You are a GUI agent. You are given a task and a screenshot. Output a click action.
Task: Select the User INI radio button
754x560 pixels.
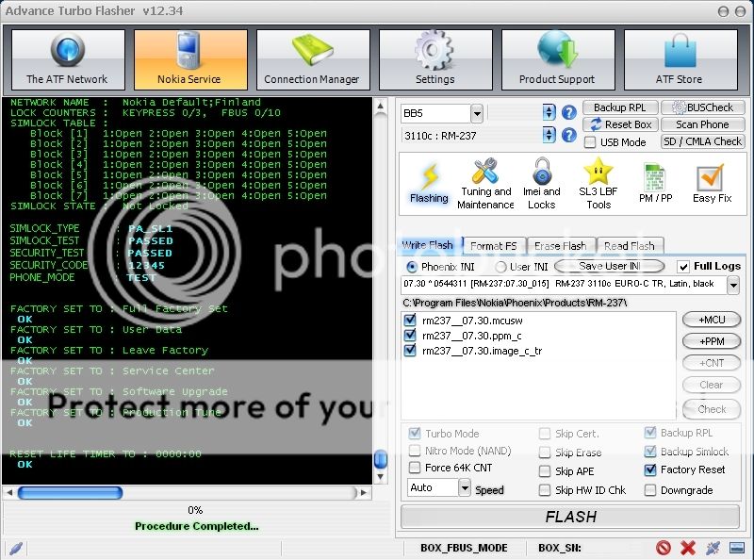coord(500,267)
